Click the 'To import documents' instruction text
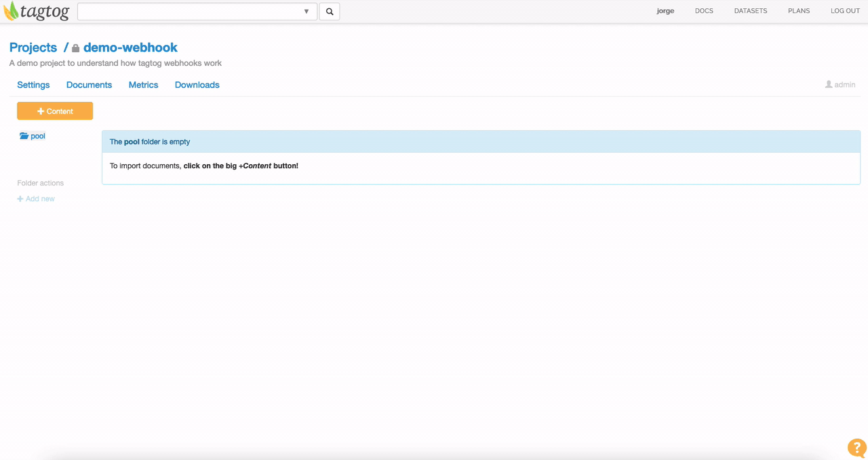Screen dimensions: 868x460 click(x=204, y=166)
